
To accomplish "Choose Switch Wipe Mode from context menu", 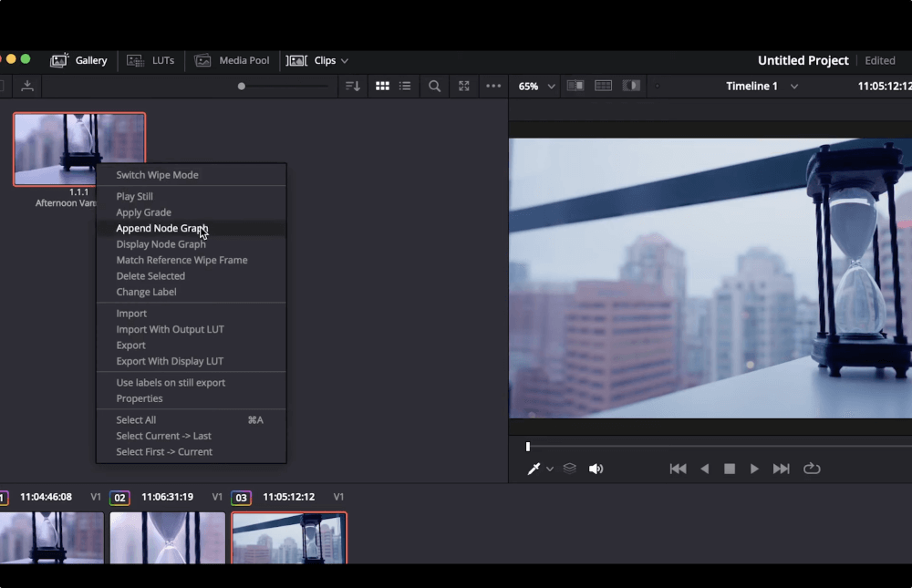I will (x=192, y=175).
